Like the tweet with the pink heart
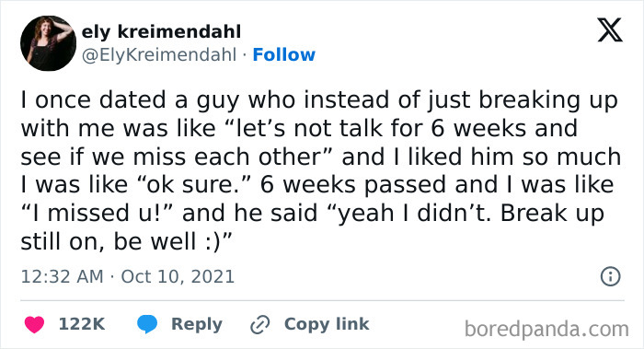644x349 pixels. (34, 324)
